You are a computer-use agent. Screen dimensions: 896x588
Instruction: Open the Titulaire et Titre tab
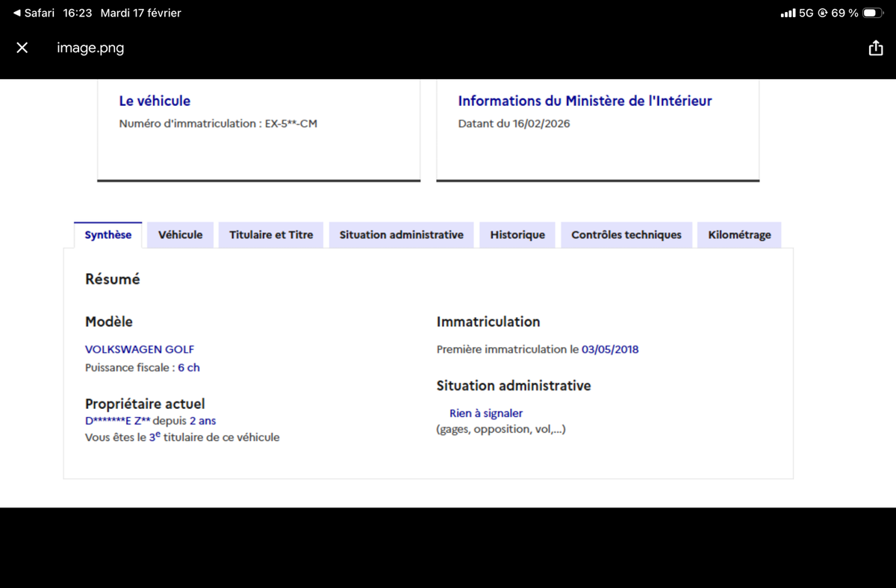271,235
